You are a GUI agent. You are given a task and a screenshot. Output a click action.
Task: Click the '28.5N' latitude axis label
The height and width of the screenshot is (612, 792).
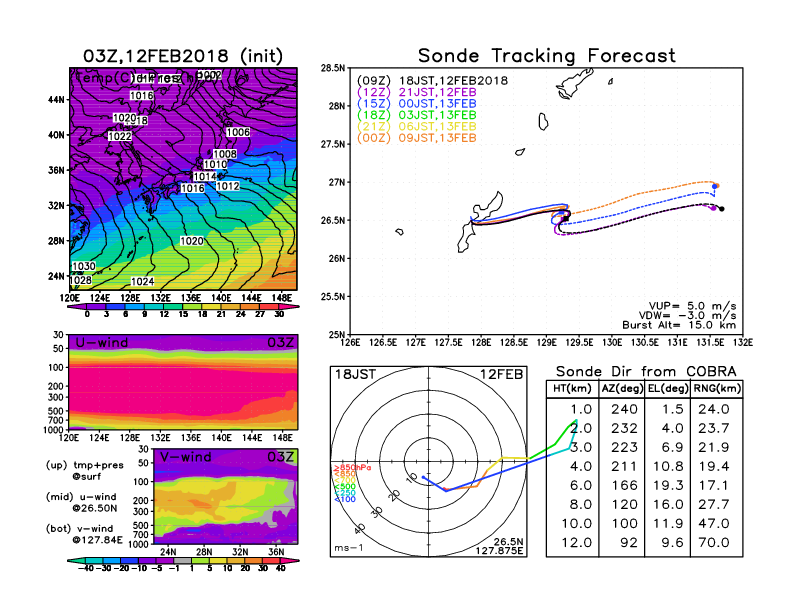(333, 68)
